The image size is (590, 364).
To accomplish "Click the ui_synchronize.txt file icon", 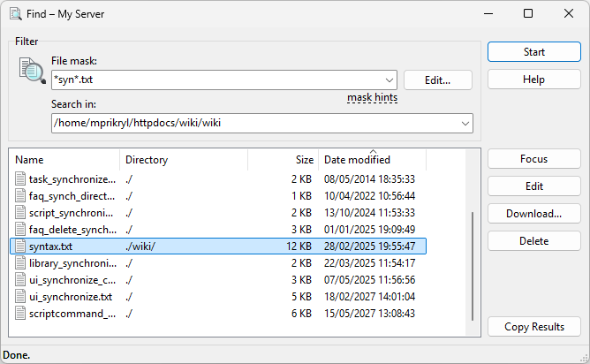I will tap(20, 296).
